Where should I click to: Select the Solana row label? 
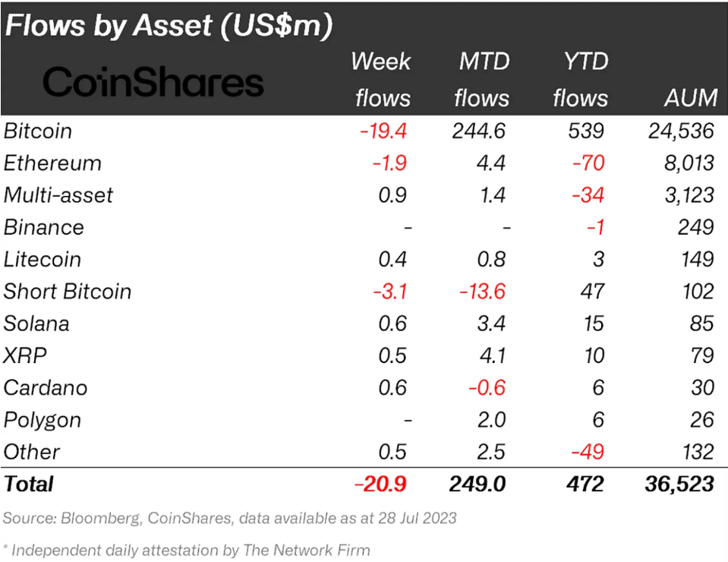[x=36, y=324]
